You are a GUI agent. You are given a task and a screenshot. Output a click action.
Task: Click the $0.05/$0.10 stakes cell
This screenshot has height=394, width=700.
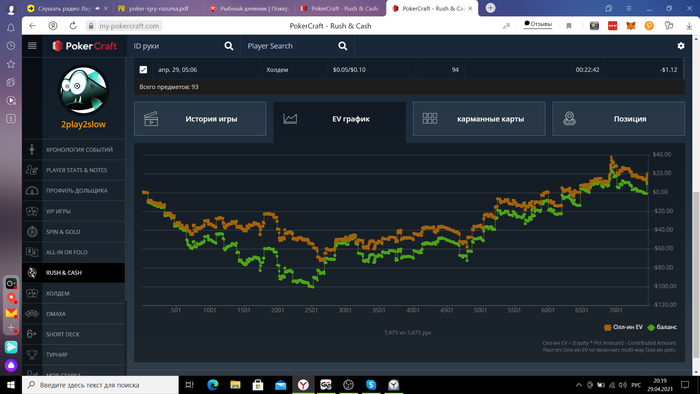pyautogui.click(x=349, y=70)
